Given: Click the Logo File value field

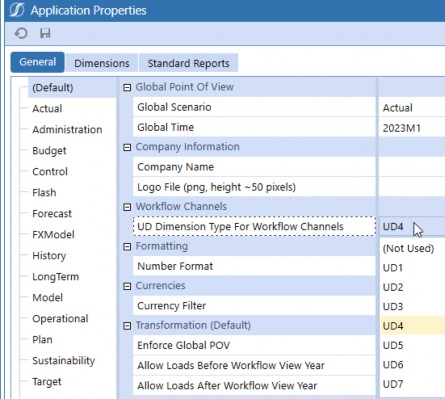Looking at the screenshot, I should click(412, 187).
